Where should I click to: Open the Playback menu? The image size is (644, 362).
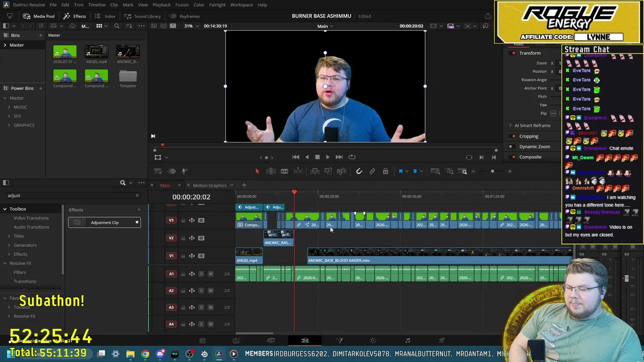pyautogui.click(x=162, y=5)
